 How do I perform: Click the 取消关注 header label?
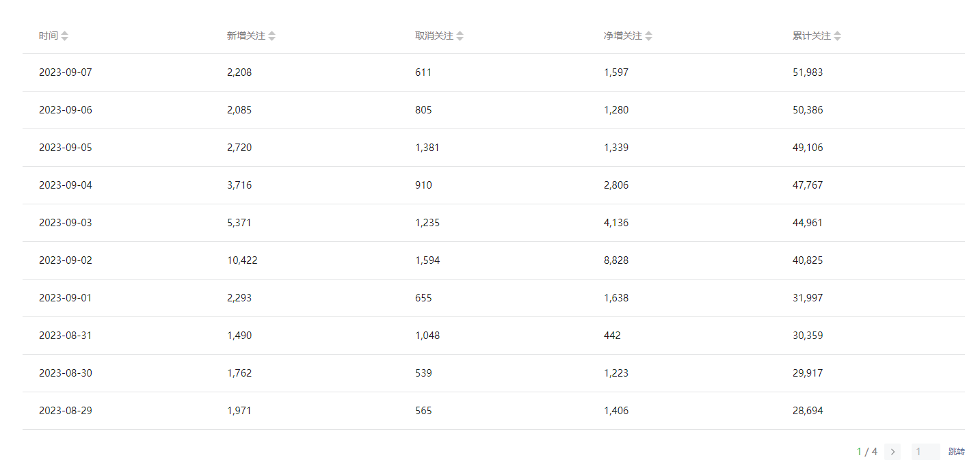pyautogui.click(x=434, y=36)
